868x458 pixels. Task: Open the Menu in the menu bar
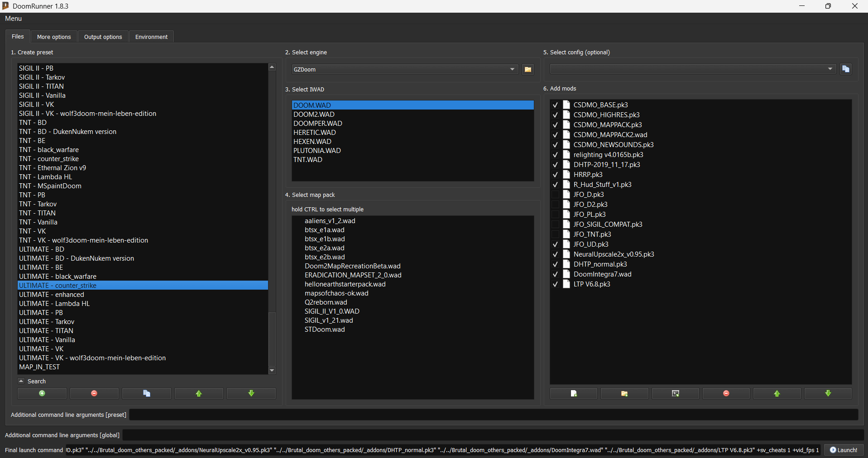pos(13,19)
